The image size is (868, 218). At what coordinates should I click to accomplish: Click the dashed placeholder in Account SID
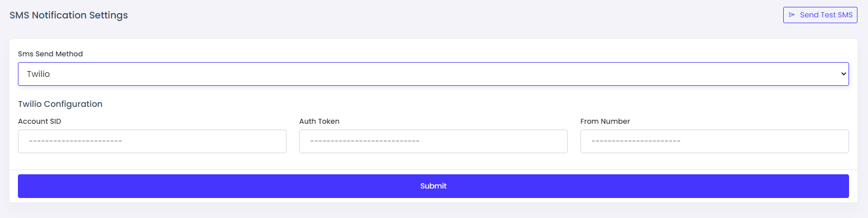click(x=75, y=141)
